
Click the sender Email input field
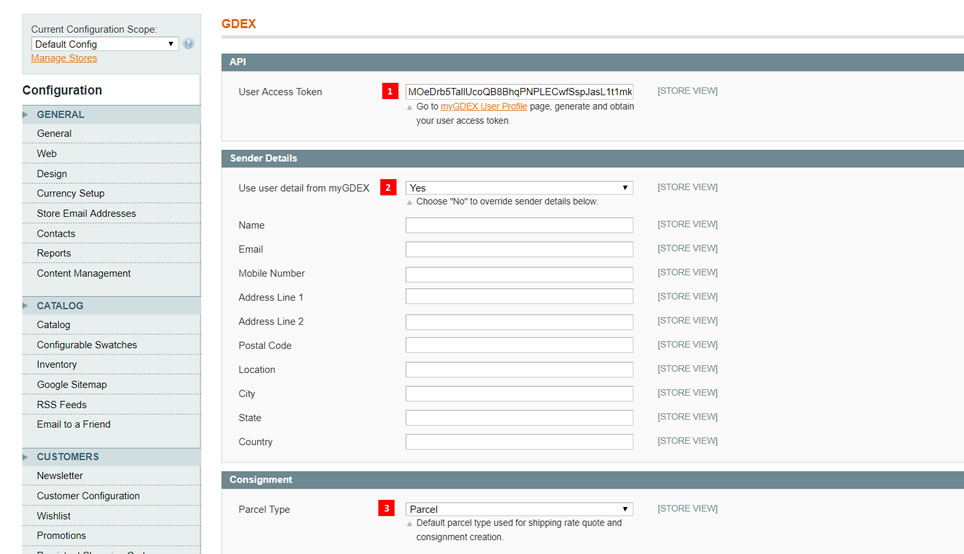520,249
